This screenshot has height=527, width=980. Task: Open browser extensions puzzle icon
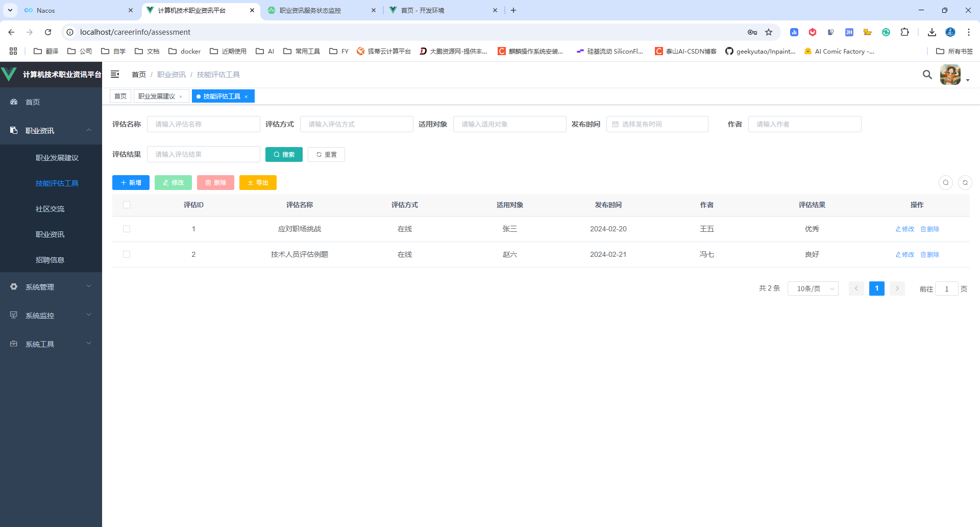tap(904, 32)
